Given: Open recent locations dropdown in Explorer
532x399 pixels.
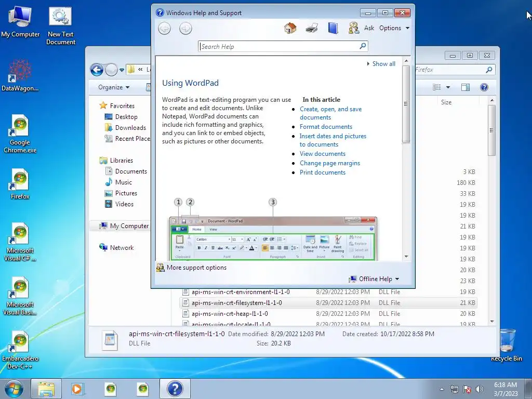Looking at the screenshot, I should tap(122, 70).
